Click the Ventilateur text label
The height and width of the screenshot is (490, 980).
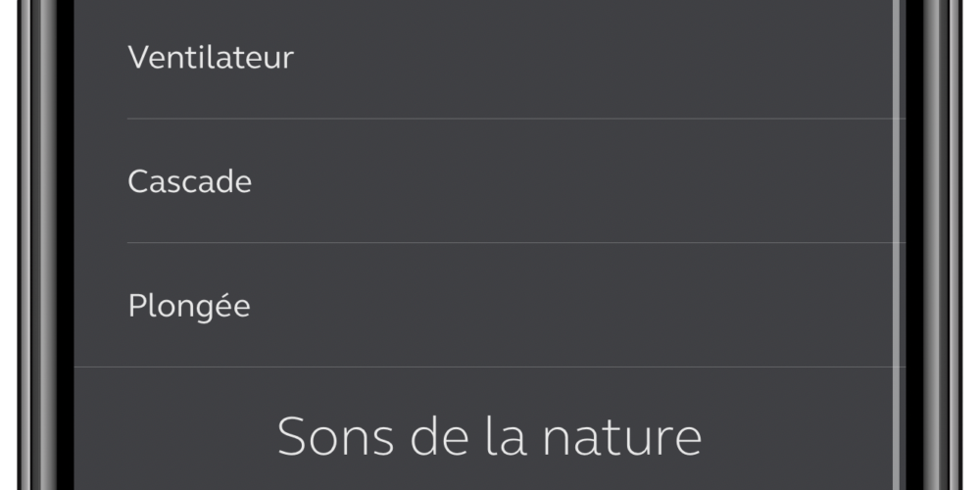point(211,57)
